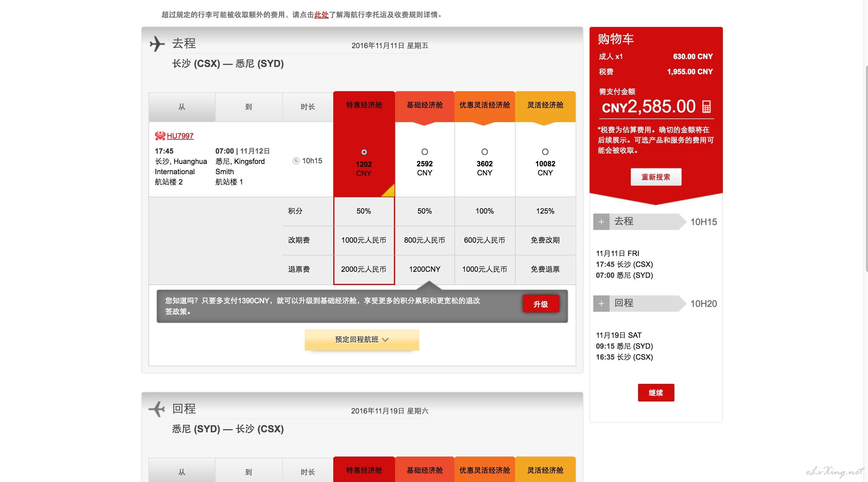Click the outbound flight airplane icon
The height and width of the screenshot is (482, 868).
(x=157, y=44)
